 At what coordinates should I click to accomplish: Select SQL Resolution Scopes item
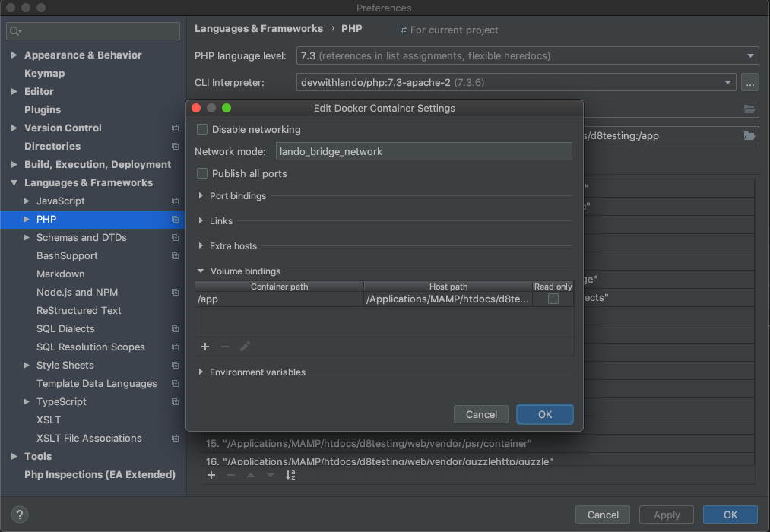(90, 347)
